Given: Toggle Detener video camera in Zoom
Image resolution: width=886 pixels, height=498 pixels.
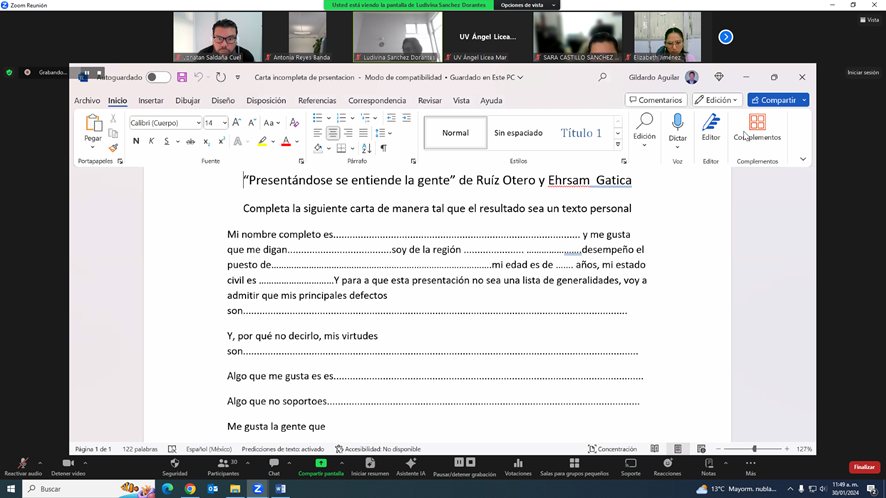Looking at the screenshot, I should [68, 464].
